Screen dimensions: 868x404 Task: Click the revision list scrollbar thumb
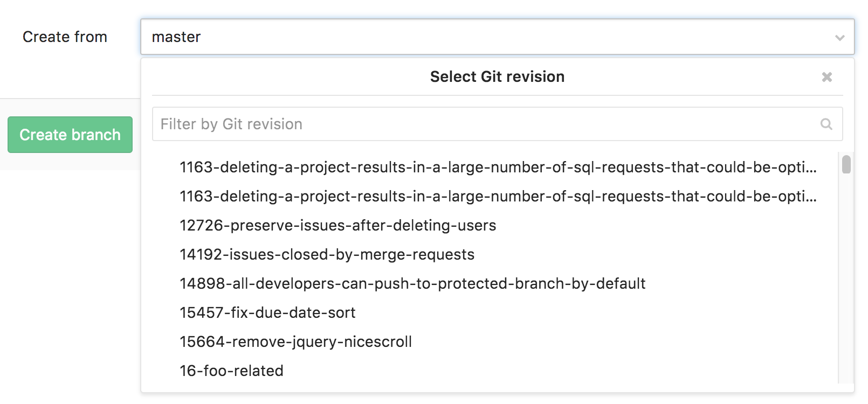pyautogui.click(x=846, y=164)
